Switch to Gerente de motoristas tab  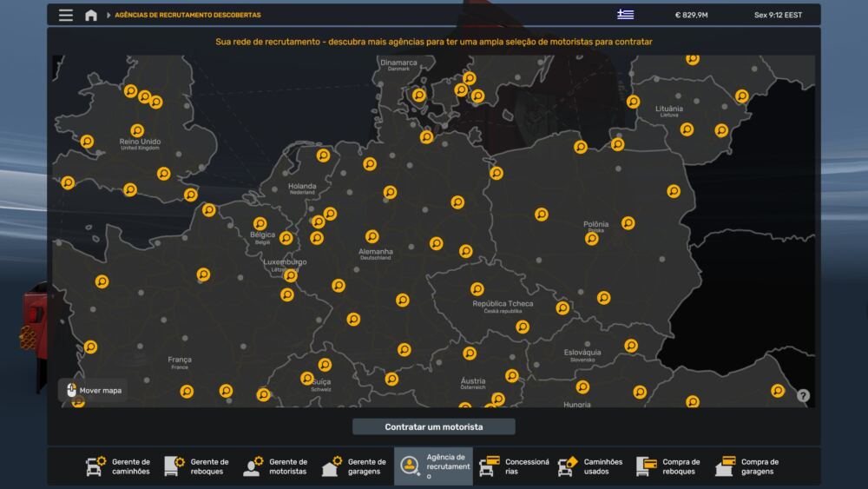(276, 466)
